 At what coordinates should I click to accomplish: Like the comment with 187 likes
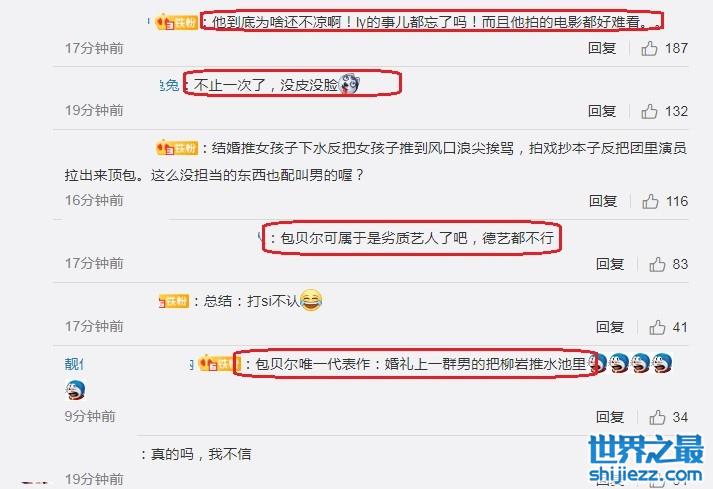coord(649,48)
